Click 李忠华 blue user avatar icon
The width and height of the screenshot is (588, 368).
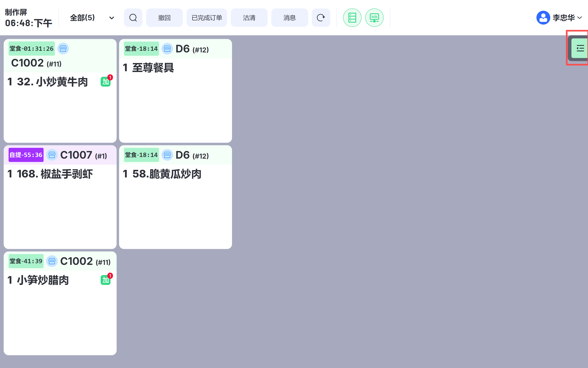pos(543,18)
